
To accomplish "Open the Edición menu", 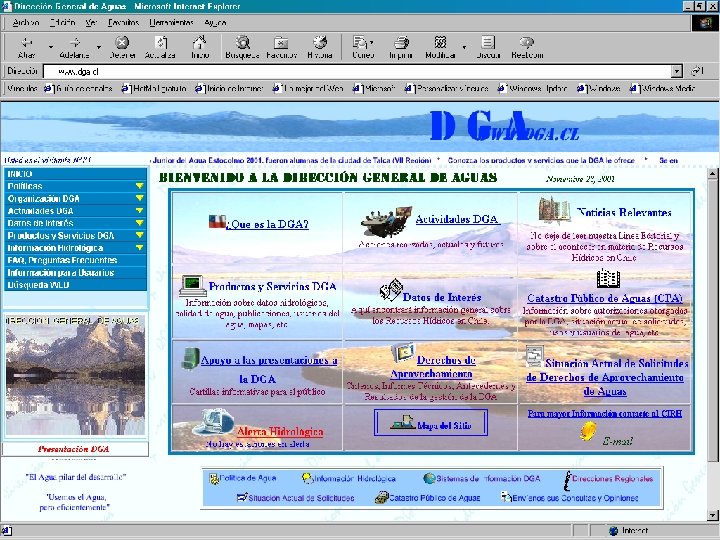I will coord(62,22).
